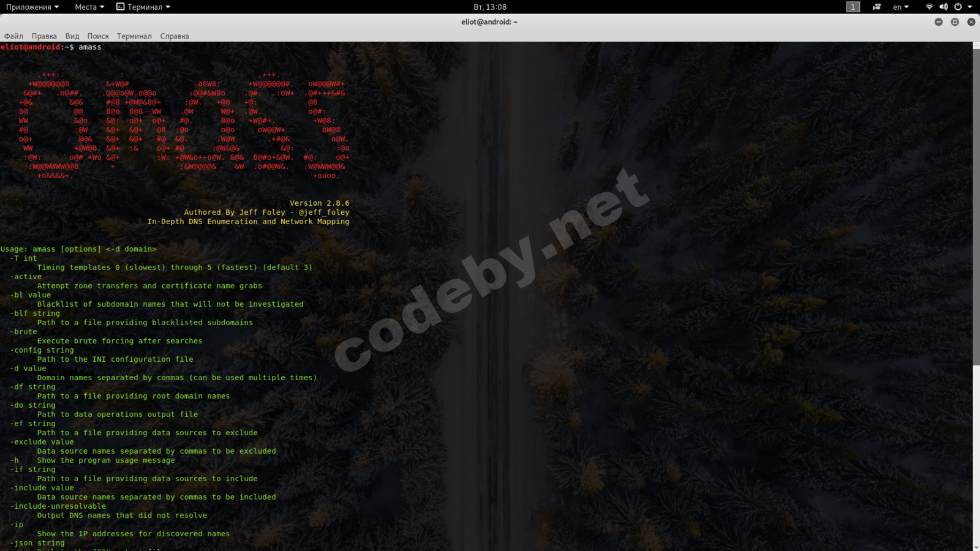Click Show the IP addresses for discovered names
The image size is (980, 551).
pos(134,534)
